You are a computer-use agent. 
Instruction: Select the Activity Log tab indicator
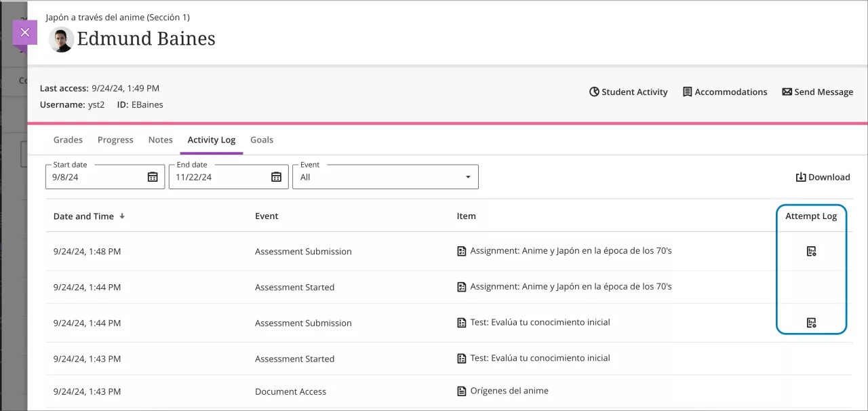point(211,140)
